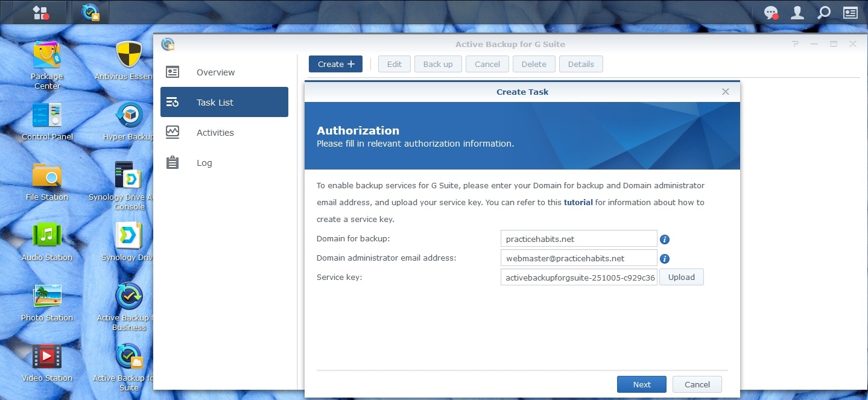Click the Back up toolbar button

point(438,64)
